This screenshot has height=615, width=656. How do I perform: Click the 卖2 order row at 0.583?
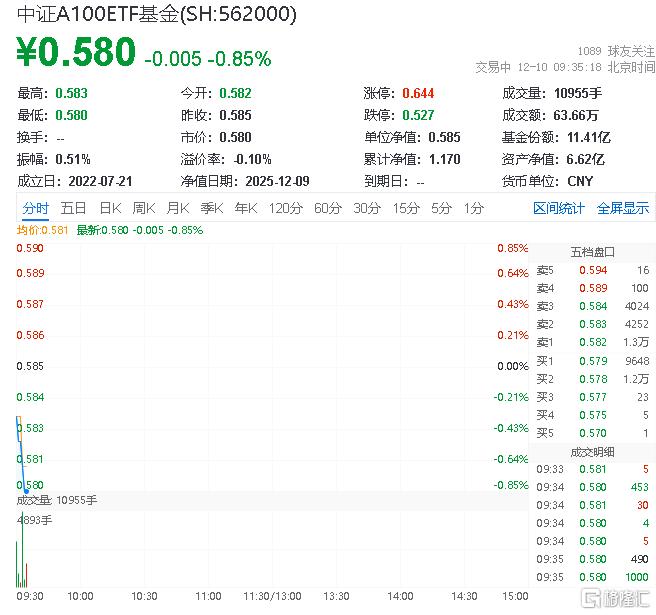[592, 324]
